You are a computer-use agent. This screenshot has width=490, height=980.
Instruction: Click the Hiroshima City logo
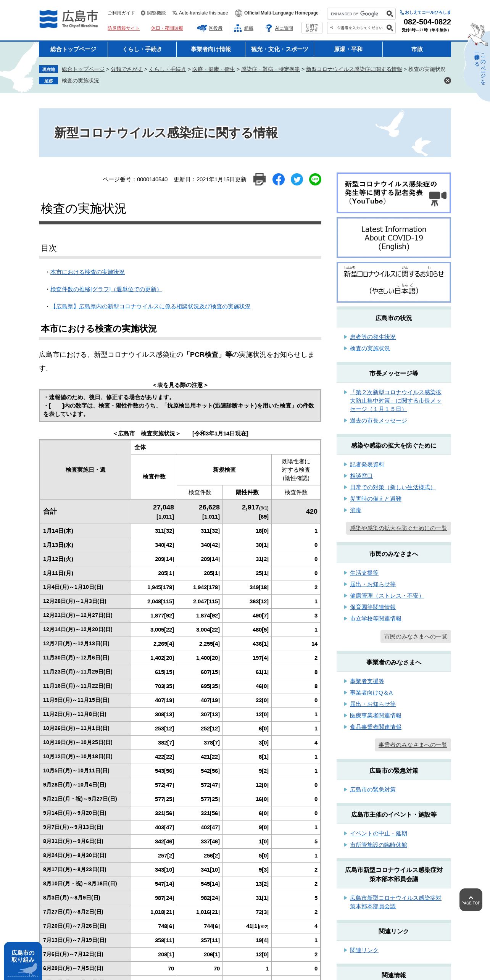pos(69,19)
